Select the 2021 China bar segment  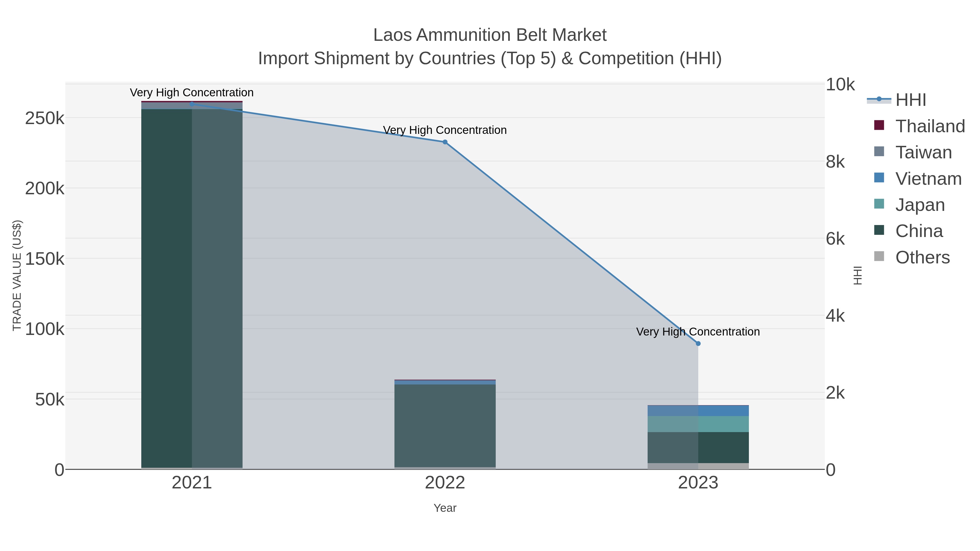tap(192, 288)
